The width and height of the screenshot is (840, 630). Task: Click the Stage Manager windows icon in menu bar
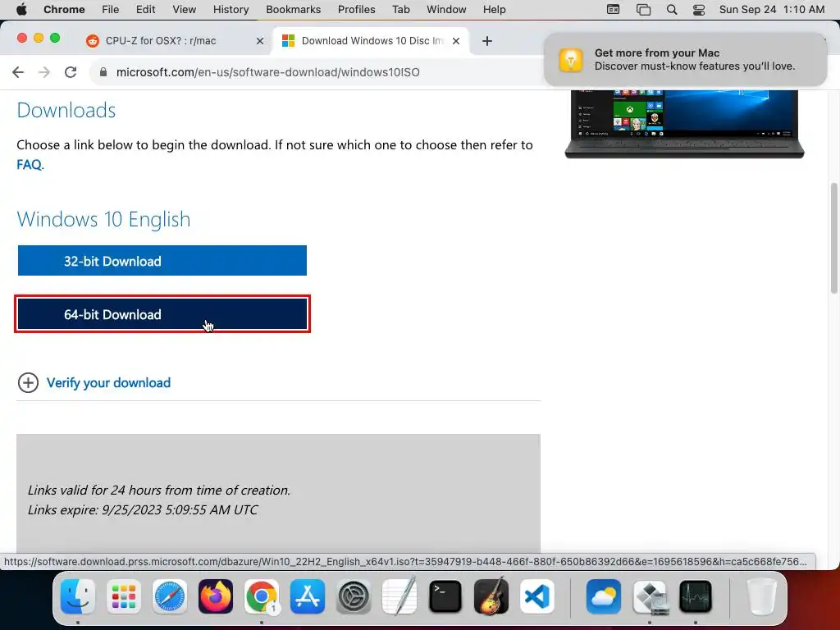tap(643, 10)
